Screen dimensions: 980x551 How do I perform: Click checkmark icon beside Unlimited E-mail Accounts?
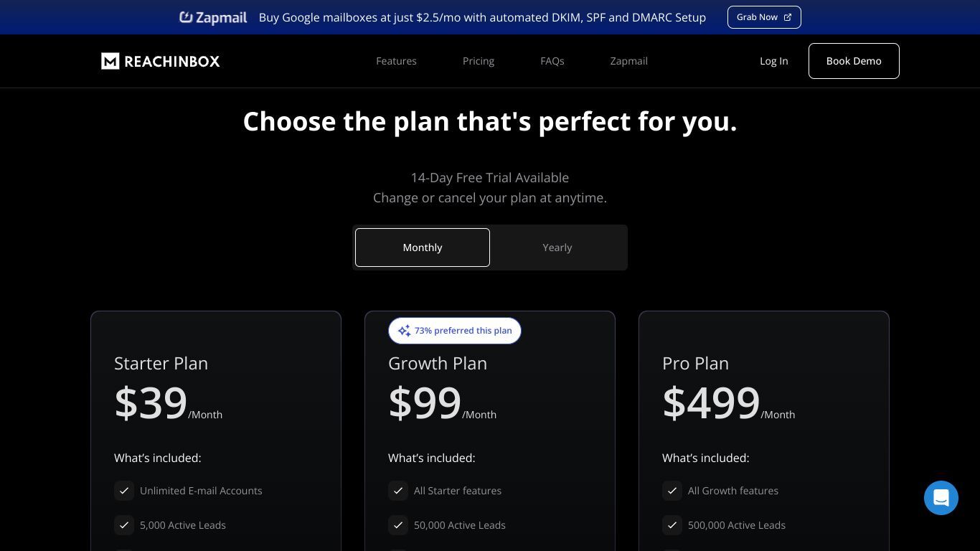pyautogui.click(x=124, y=491)
